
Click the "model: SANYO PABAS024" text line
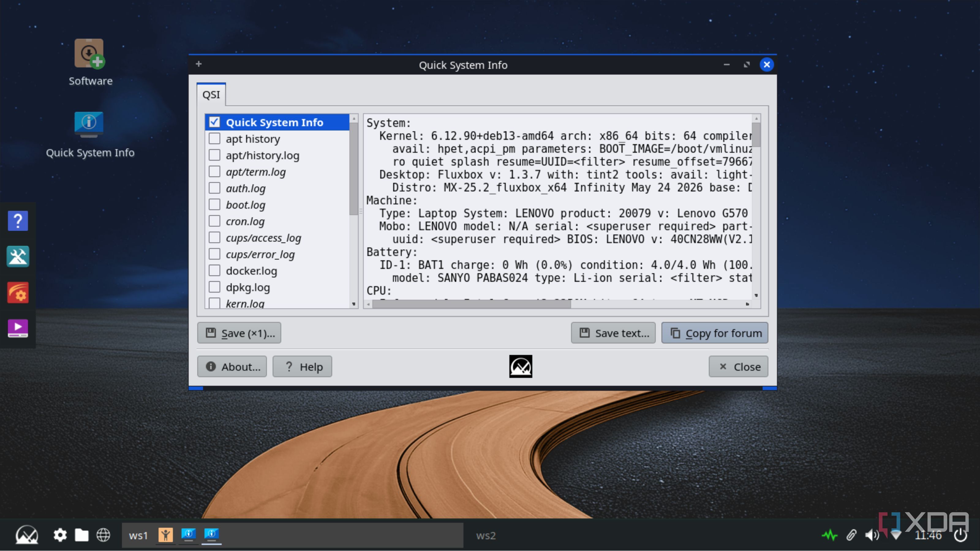coord(572,278)
